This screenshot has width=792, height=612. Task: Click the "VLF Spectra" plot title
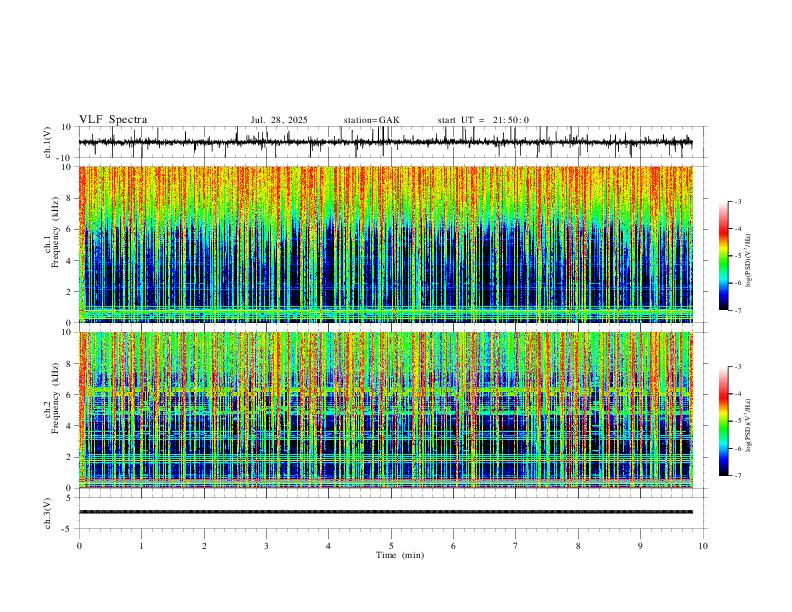click(113, 120)
